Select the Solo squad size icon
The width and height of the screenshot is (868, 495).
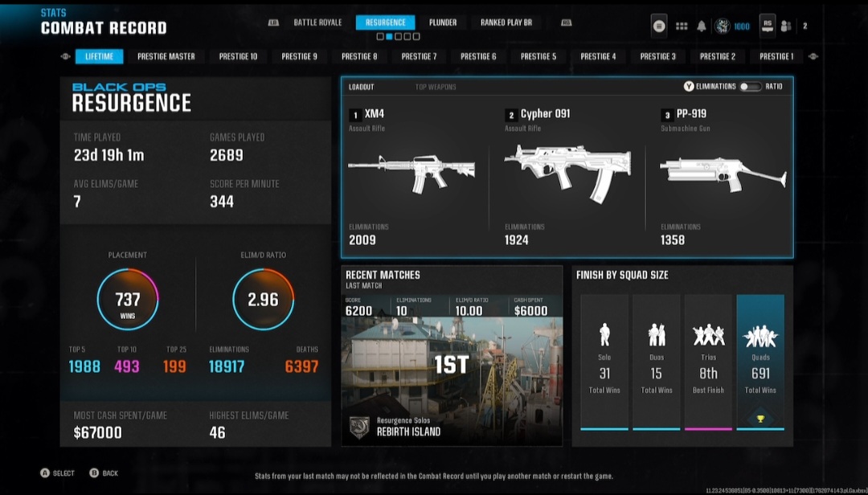click(604, 334)
